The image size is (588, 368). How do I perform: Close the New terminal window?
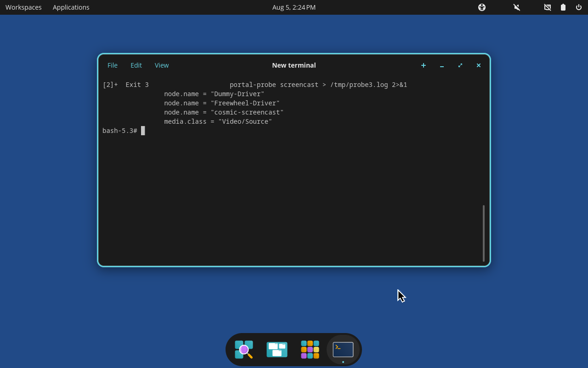[x=479, y=65]
